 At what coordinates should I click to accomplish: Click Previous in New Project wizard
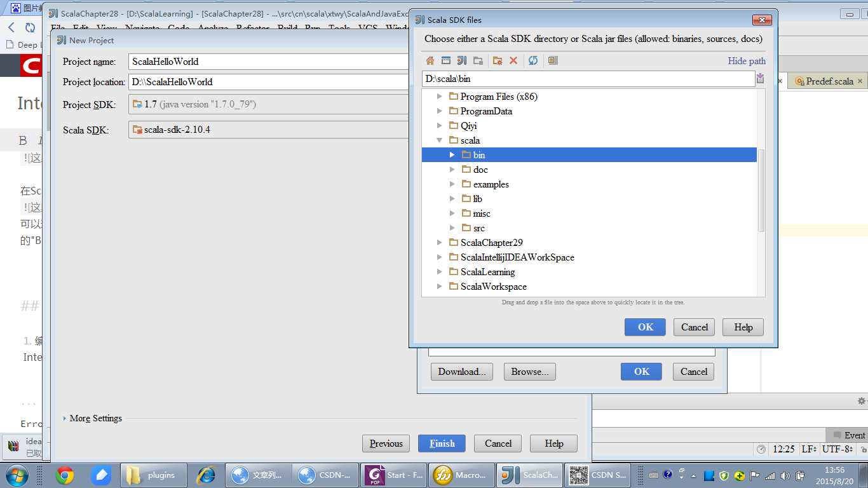386,444
